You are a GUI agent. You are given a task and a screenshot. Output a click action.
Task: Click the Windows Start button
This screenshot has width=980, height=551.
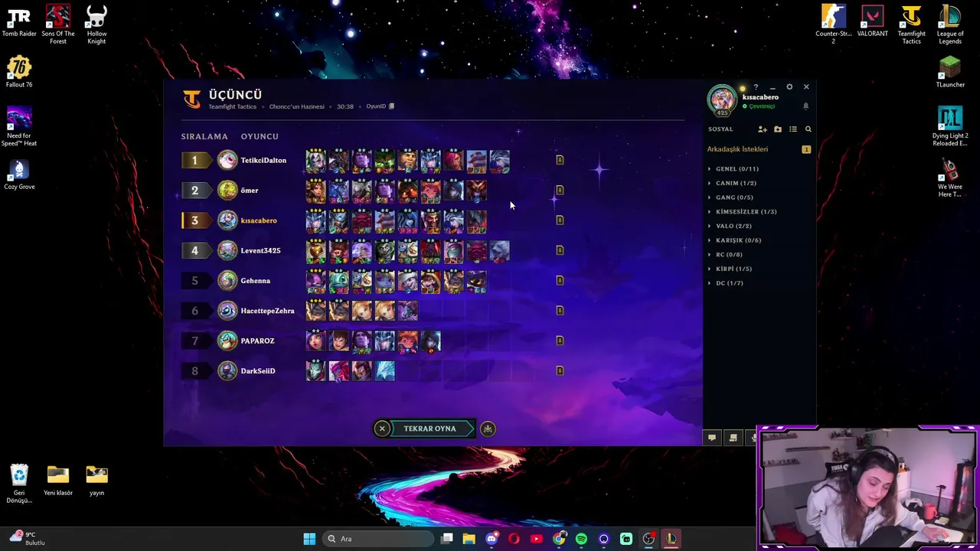point(309,539)
